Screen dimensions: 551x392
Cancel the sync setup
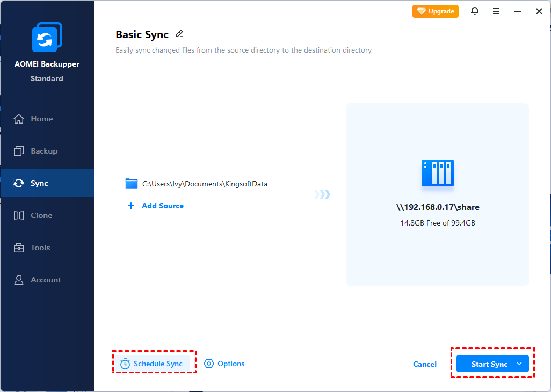point(424,364)
